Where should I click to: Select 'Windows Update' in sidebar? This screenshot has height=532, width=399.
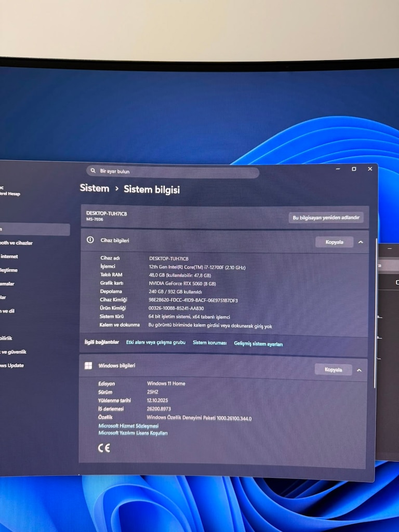click(x=12, y=365)
